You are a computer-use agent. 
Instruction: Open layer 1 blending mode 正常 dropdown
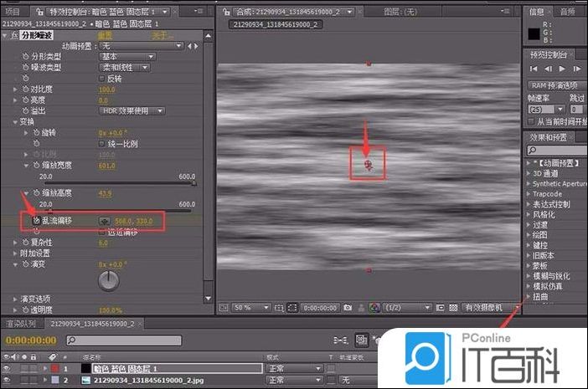tap(295, 368)
